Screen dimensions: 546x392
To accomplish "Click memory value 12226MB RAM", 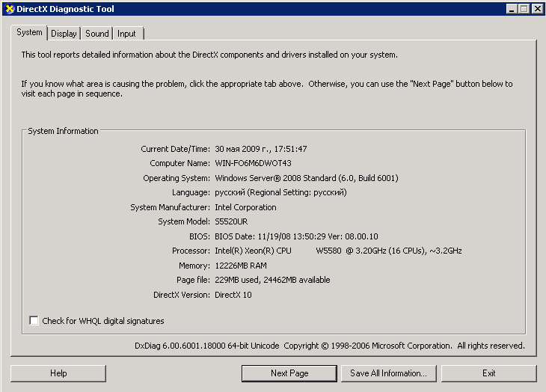I will tap(241, 266).
